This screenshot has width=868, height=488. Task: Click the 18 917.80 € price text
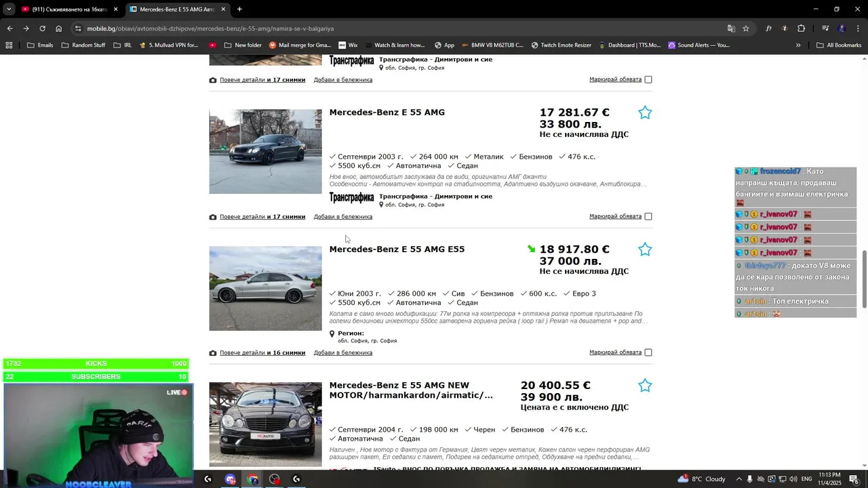[x=574, y=249]
